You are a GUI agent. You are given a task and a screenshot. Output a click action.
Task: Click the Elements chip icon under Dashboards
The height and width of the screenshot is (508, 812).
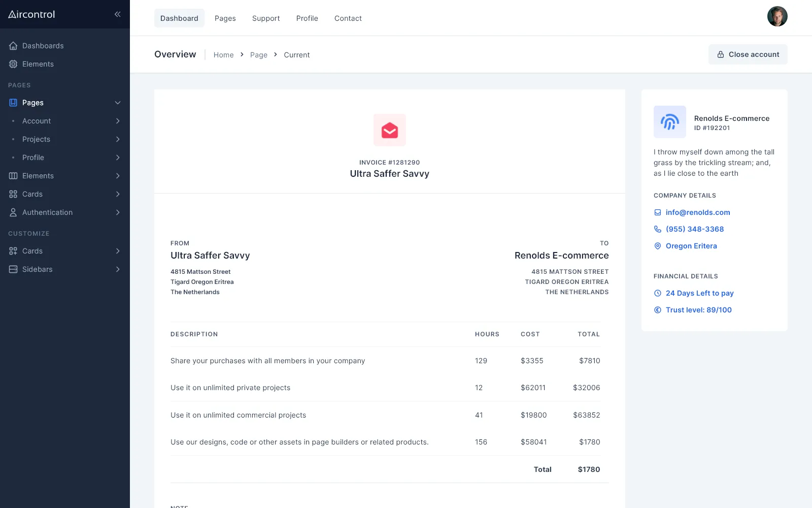tap(13, 64)
